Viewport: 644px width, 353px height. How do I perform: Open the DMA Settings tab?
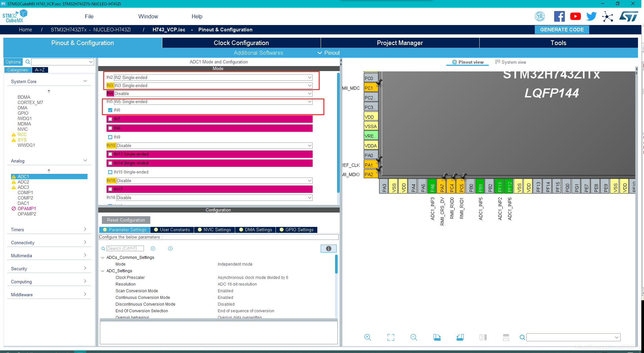[256, 230]
